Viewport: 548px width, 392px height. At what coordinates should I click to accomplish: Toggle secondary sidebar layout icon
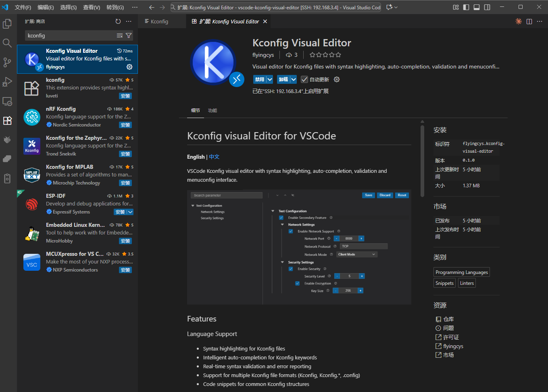(x=487, y=7)
